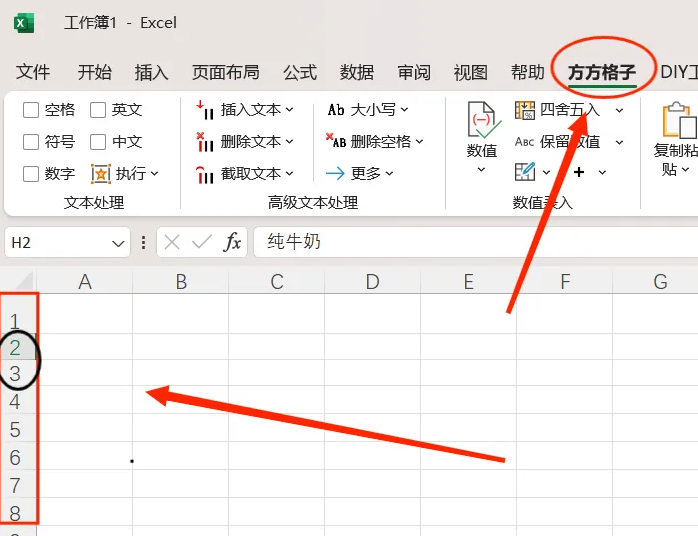Click the 保留数值 button label
The image size is (698, 536).
point(570,142)
